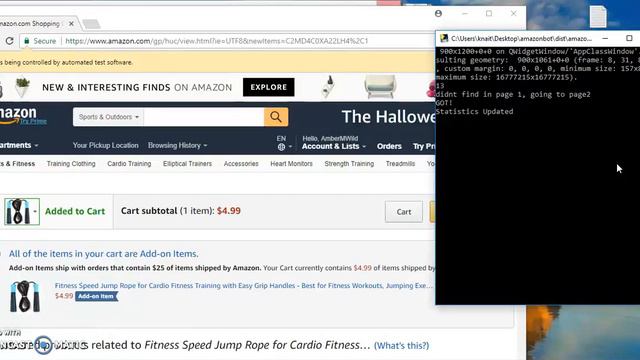Image resolution: width=640 pixels, height=360 pixels.
Task: Click the browser reload icon
Action: [x=9, y=41]
